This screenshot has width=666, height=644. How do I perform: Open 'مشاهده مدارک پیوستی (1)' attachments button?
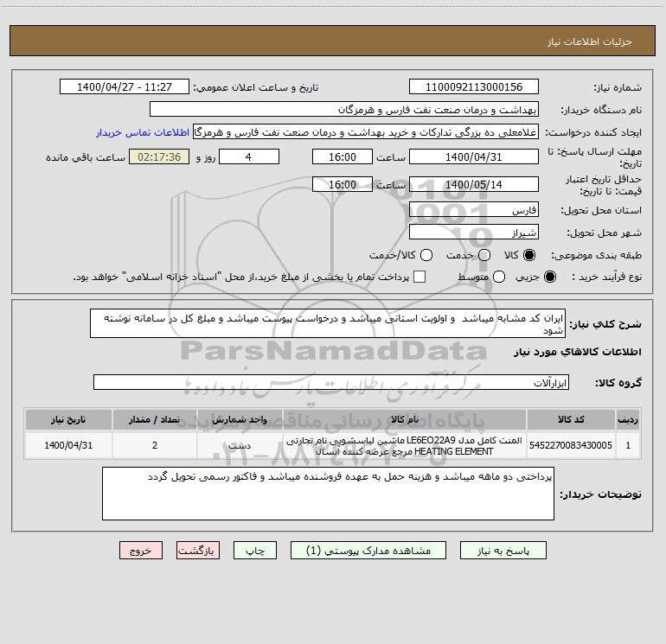368,550
